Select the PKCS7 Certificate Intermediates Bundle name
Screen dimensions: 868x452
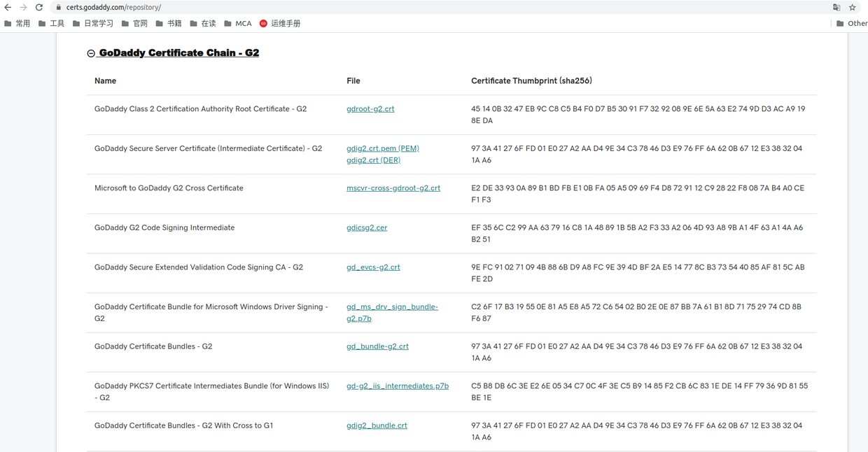(211, 392)
